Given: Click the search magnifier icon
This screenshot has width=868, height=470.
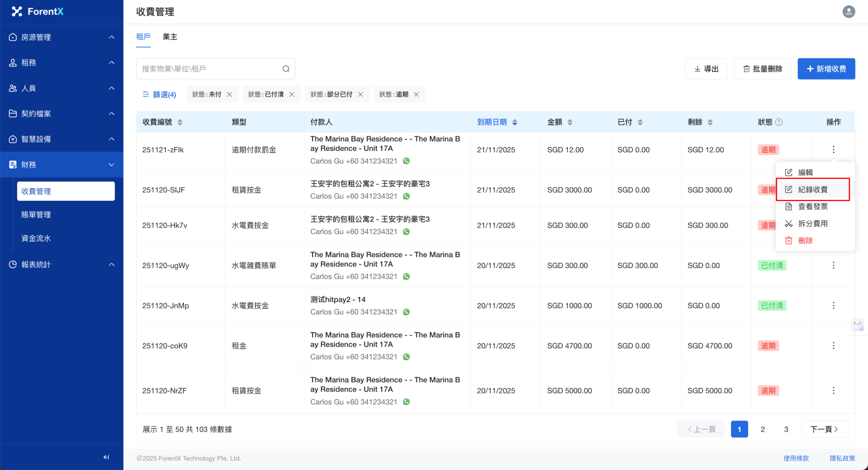Looking at the screenshot, I should pos(286,69).
